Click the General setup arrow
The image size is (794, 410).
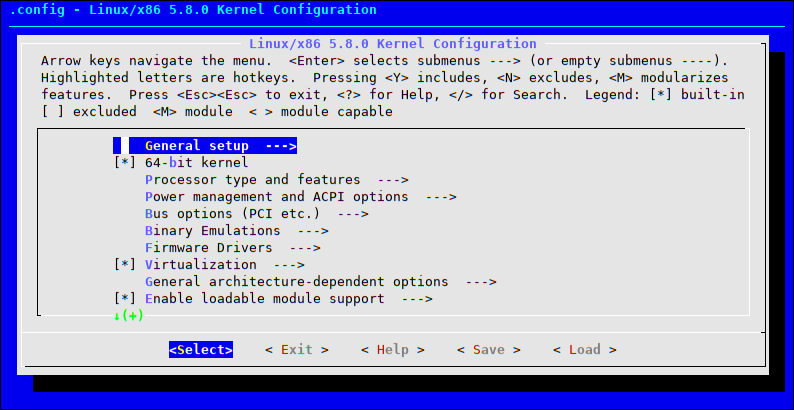pyautogui.click(x=281, y=146)
